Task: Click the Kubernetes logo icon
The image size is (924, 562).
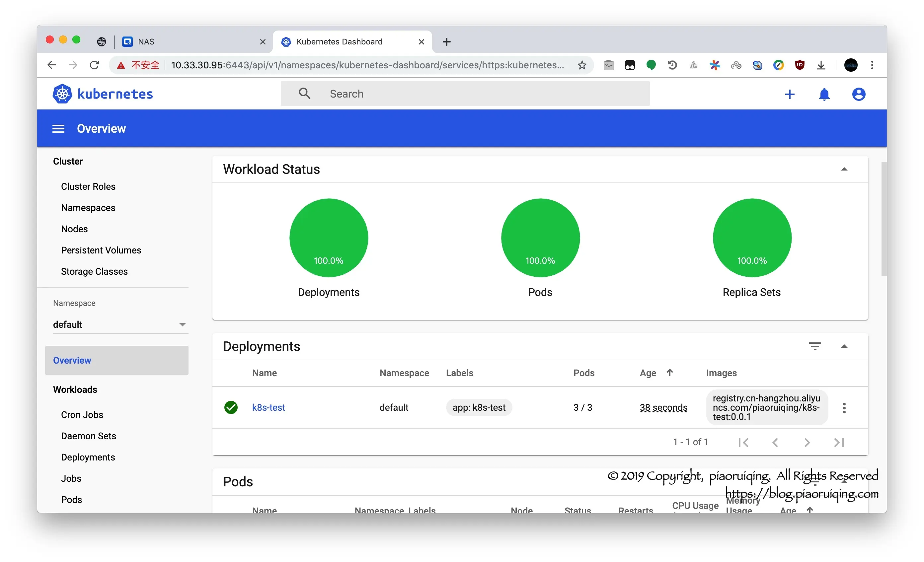Action: click(x=62, y=94)
